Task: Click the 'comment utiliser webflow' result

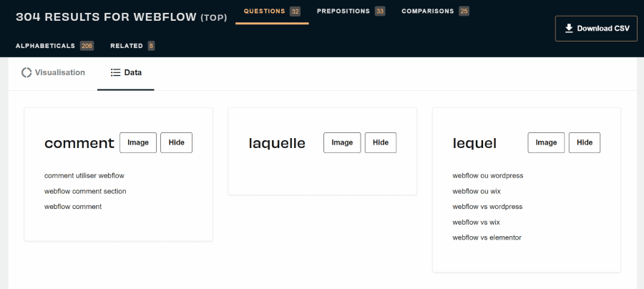Action: pos(84,176)
